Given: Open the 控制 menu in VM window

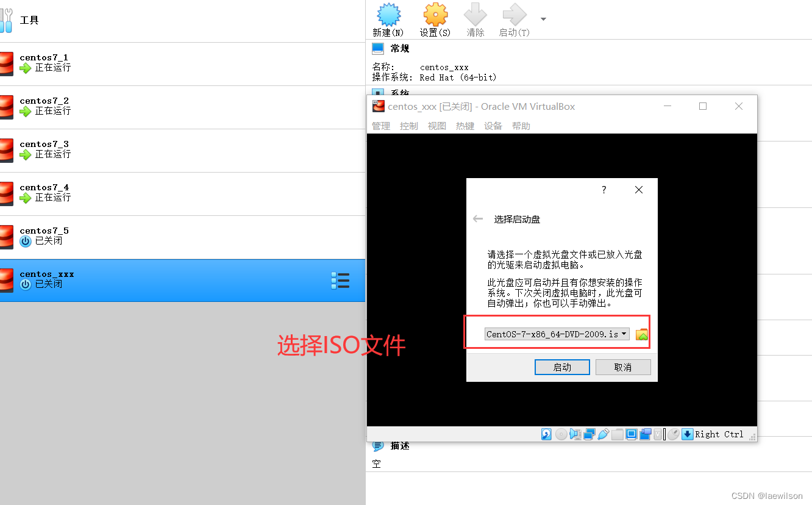Looking at the screenshot, I should coord(409,126).
